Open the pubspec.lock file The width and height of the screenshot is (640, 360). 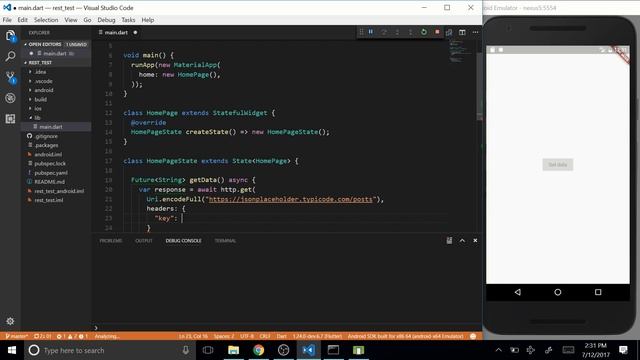(x=56, y=164)
